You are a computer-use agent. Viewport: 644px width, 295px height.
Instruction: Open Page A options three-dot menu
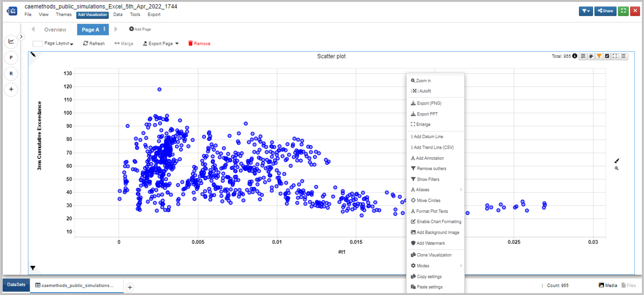pos(104,29)
